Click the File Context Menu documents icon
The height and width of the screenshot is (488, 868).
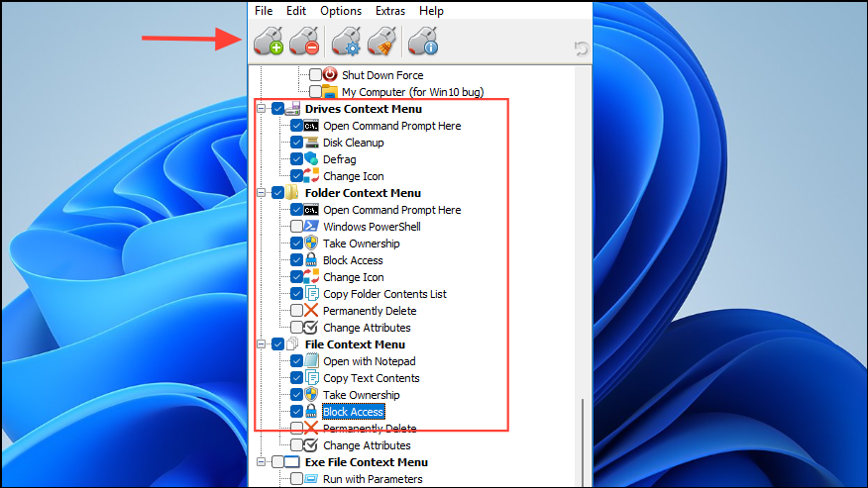point(293,344)
